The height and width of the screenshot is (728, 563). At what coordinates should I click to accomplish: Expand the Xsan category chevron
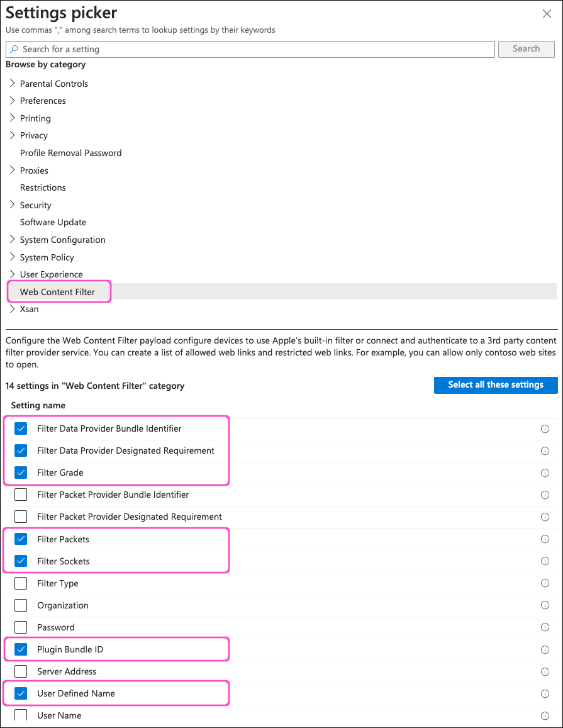(12, 309)
